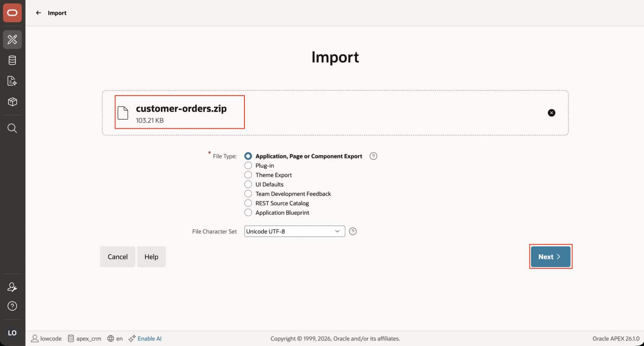Screen dimensions: 644x346
Task: Select Application, Page or Component Export
Action: (248, 156)
